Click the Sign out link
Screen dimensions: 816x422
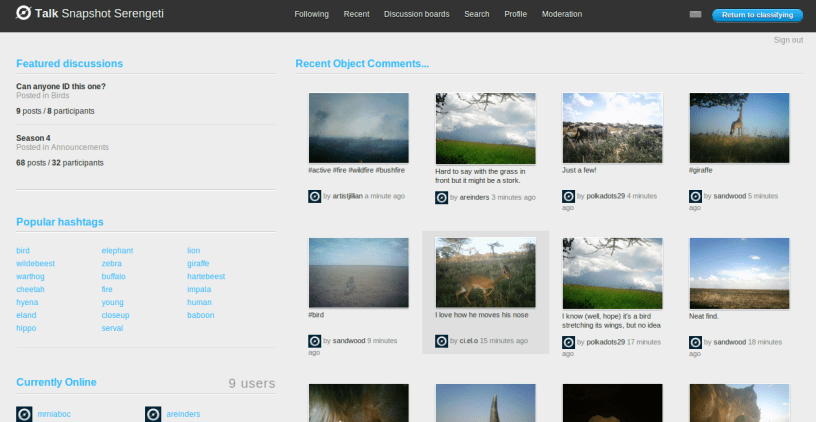tap(788, 40)
